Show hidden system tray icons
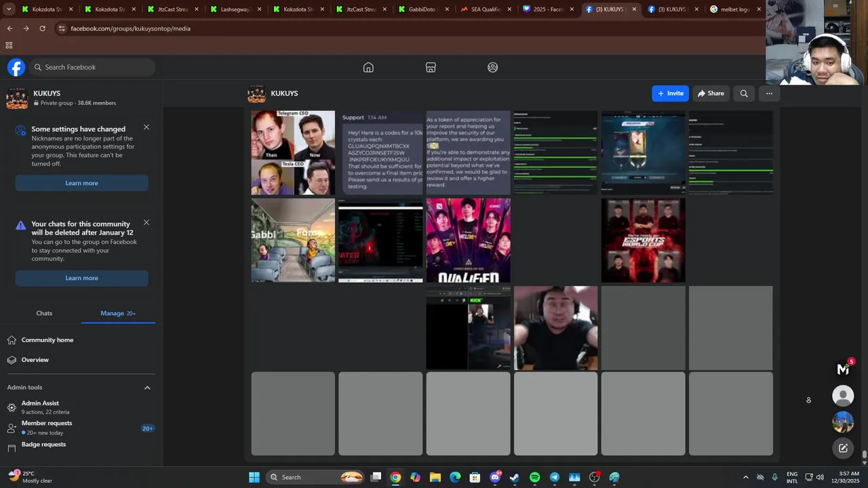Screen dimensions: 868x488 (745, 477)
